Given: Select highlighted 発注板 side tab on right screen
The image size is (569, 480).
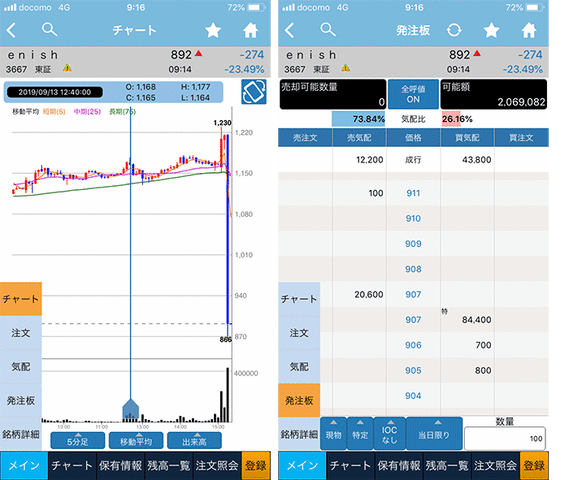Looking at the screenshot, I should 299,400.
